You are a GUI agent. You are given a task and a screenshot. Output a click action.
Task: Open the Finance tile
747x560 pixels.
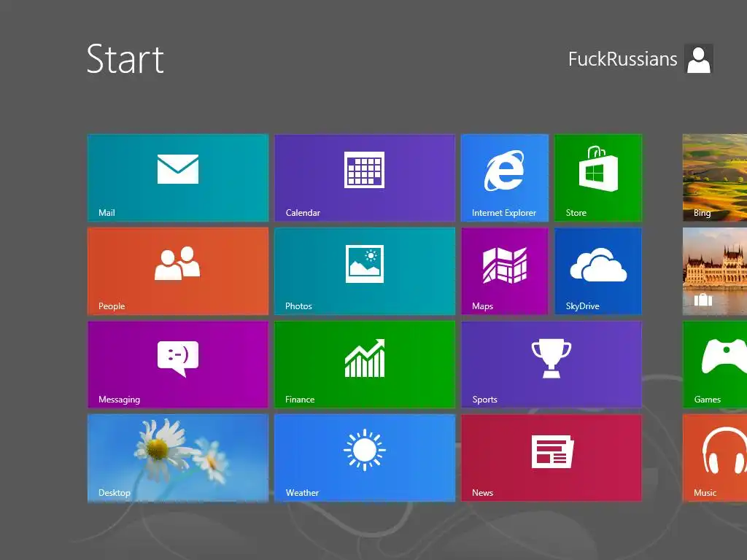coord(365,365)
